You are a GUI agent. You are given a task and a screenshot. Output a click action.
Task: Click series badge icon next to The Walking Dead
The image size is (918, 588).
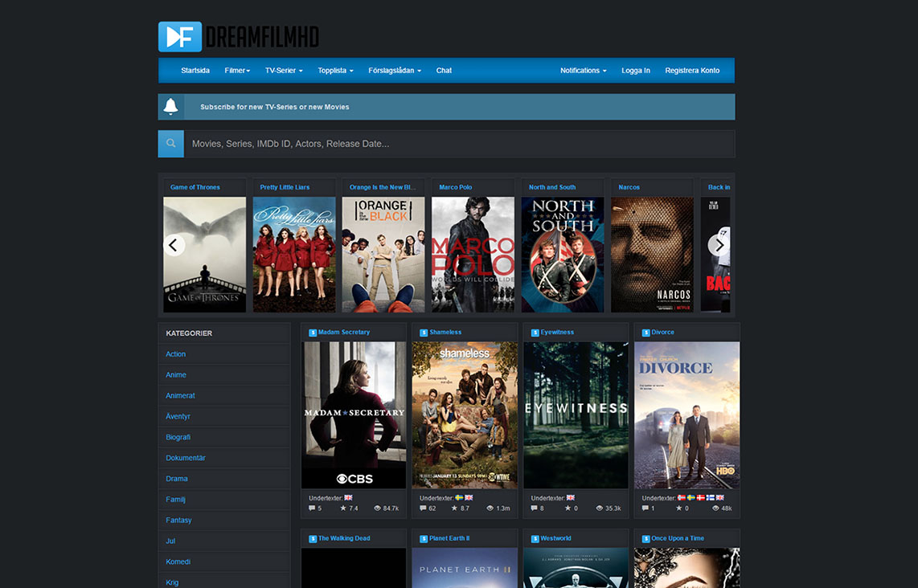tap(313, 539)
